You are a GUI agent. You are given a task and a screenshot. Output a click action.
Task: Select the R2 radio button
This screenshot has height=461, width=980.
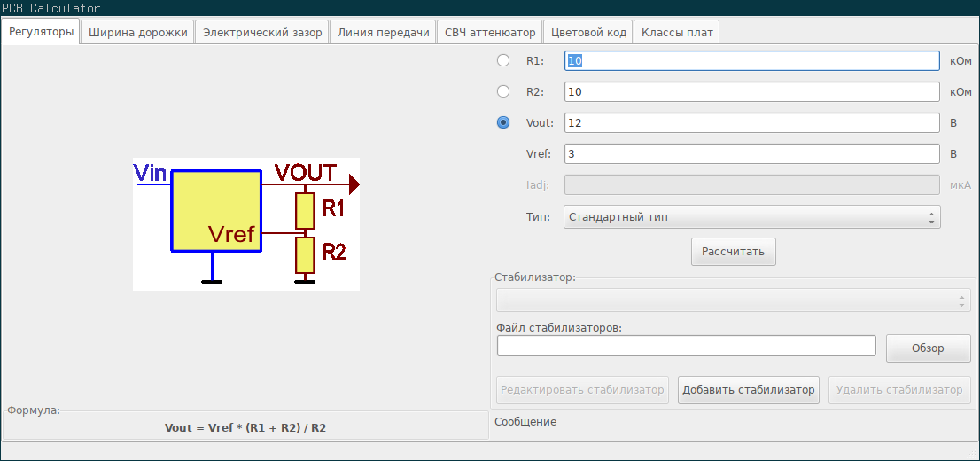click(x=503, y=92)
